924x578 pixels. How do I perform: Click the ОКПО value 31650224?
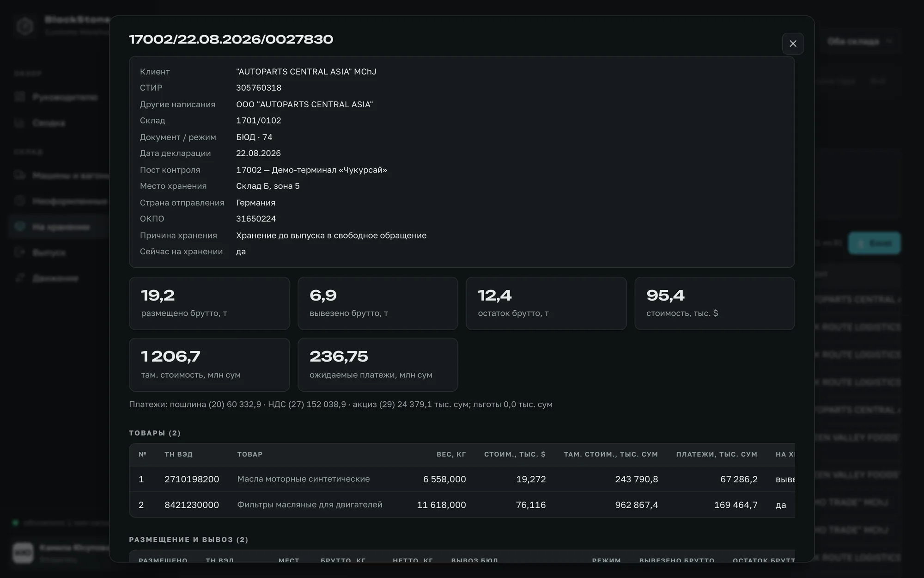(x=256, y=219)
